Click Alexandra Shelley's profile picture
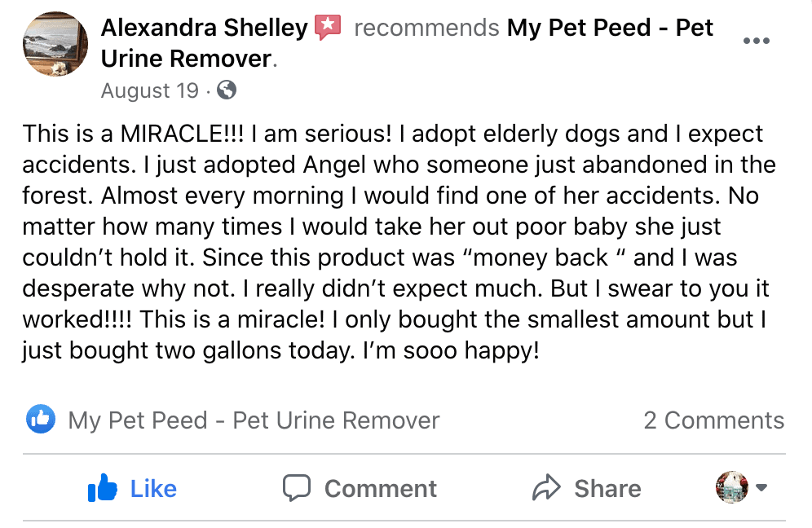 (55, 44)
